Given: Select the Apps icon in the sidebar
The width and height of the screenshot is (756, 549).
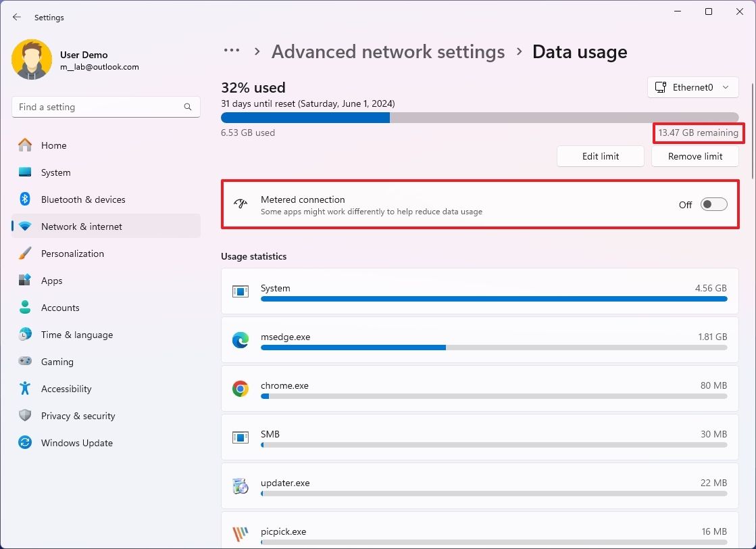Looking at the screenshot, I should pyautogui.click(x=26, y=281).
